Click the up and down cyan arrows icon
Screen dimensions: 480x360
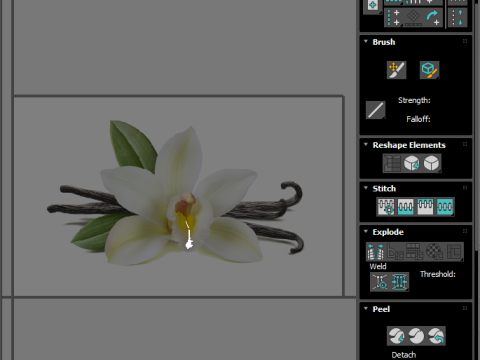click(457, 17)
